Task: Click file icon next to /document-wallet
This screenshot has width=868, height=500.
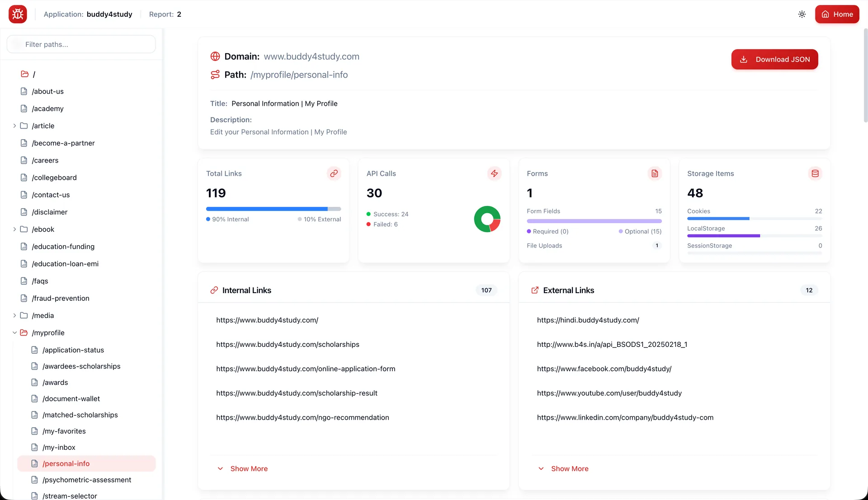Action: [x=34, y=399]
